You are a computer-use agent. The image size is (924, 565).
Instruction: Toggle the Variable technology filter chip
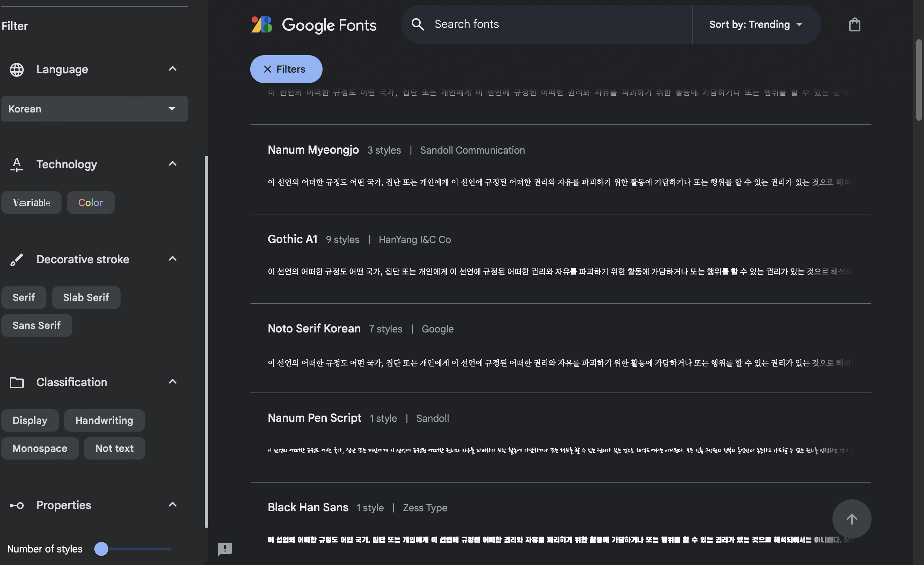tap(31, 203)
